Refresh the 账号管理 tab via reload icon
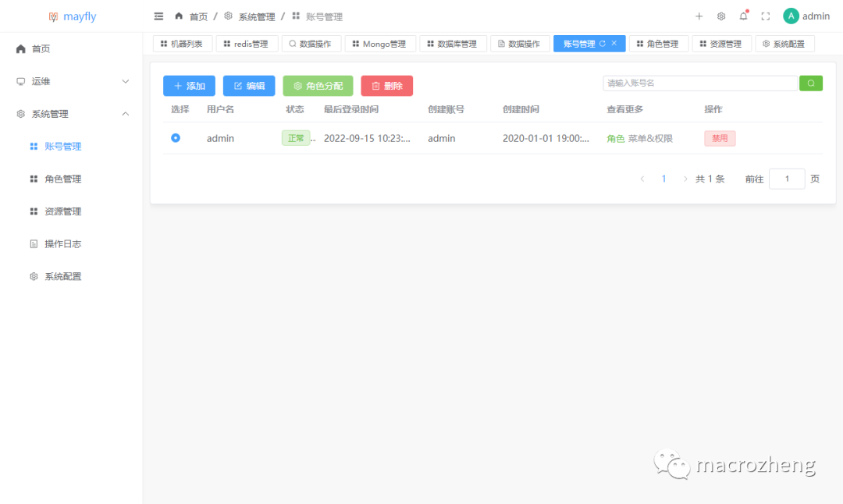This screenshot has width=843, height=504. 602,44
